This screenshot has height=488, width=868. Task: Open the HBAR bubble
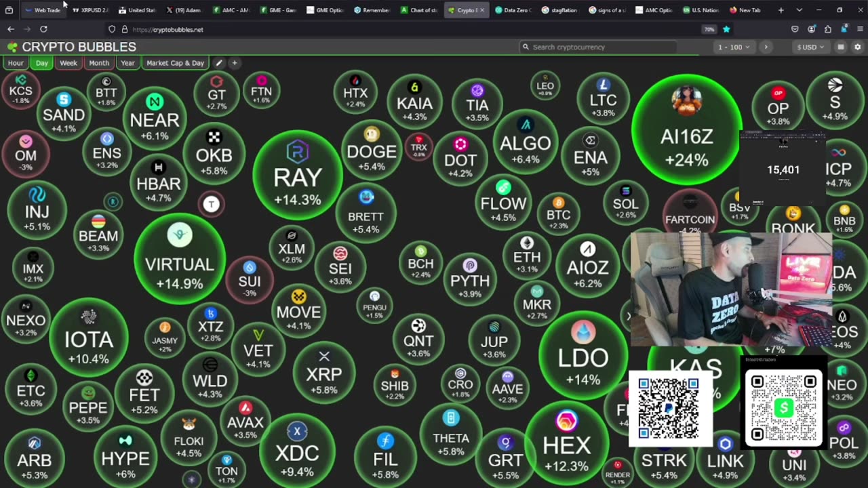159,182
